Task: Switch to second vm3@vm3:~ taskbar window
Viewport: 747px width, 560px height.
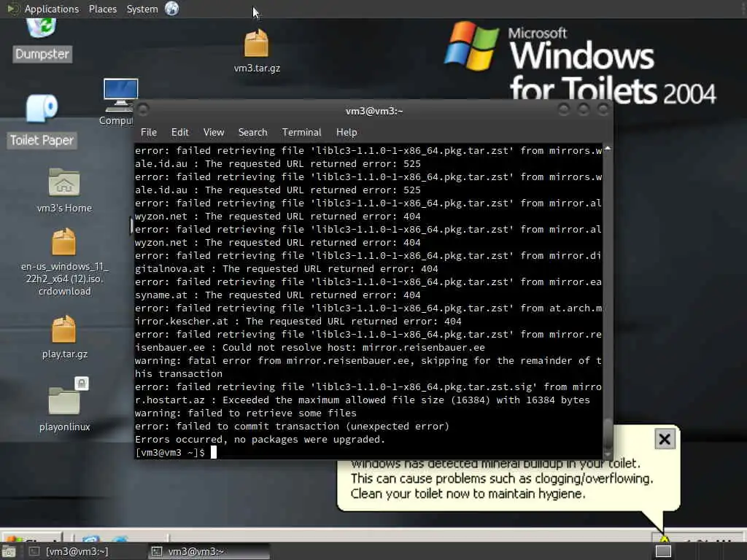Action: [x=208, y=551]
